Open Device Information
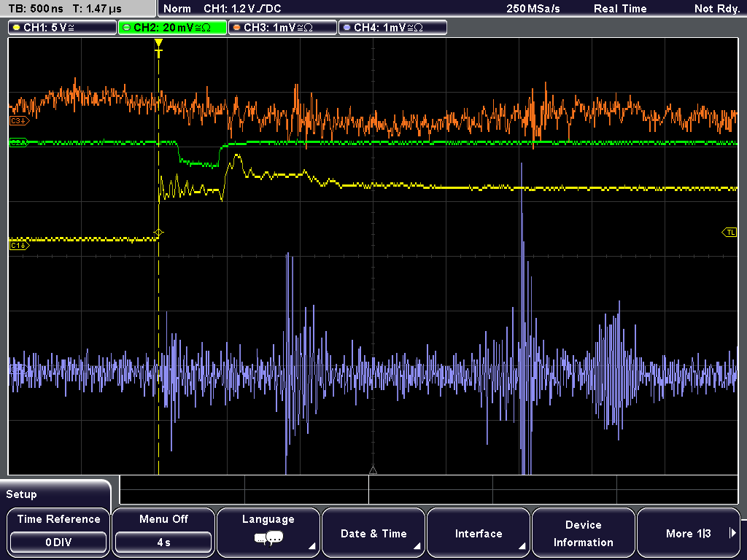Image resolution: width=747 pixels, height=560 pixels. [x=583, y=532]
